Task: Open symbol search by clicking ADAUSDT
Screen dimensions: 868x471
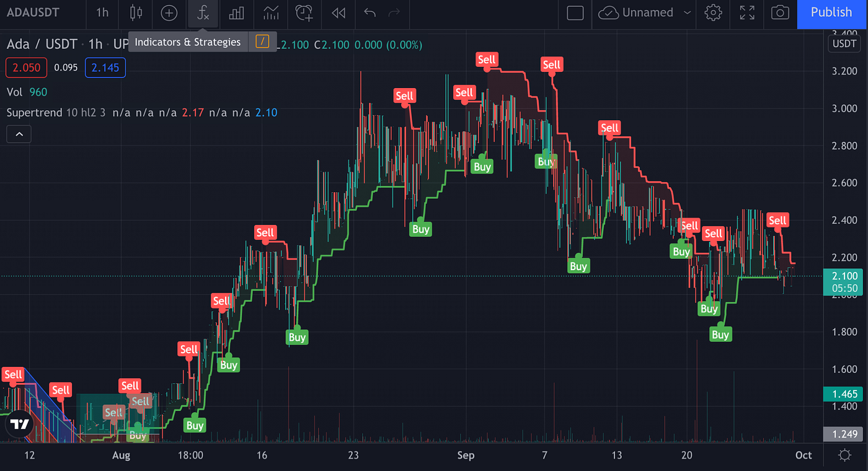Action: click(32, 12)
